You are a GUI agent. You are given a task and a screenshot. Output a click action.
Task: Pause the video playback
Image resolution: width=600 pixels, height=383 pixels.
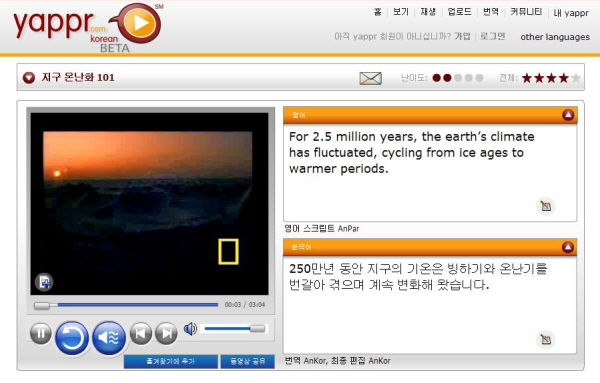pos(41,334)
